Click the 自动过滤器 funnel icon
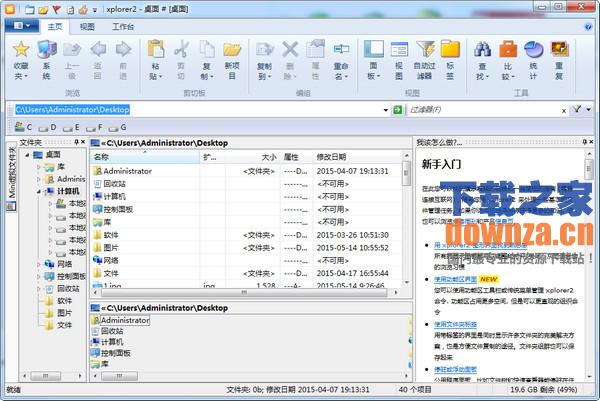Screen dimensions: 600x401 coord(425,50)
